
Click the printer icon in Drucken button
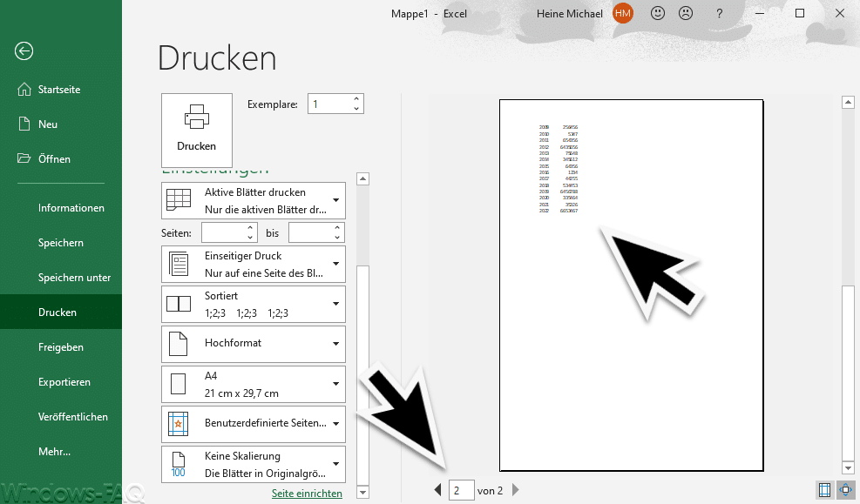click(x=196, y=117)
